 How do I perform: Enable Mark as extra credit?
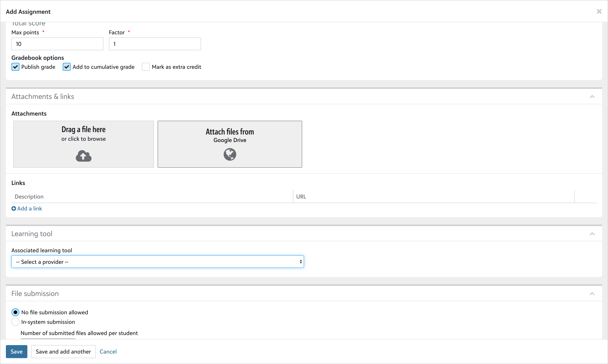tap(146, 67)
